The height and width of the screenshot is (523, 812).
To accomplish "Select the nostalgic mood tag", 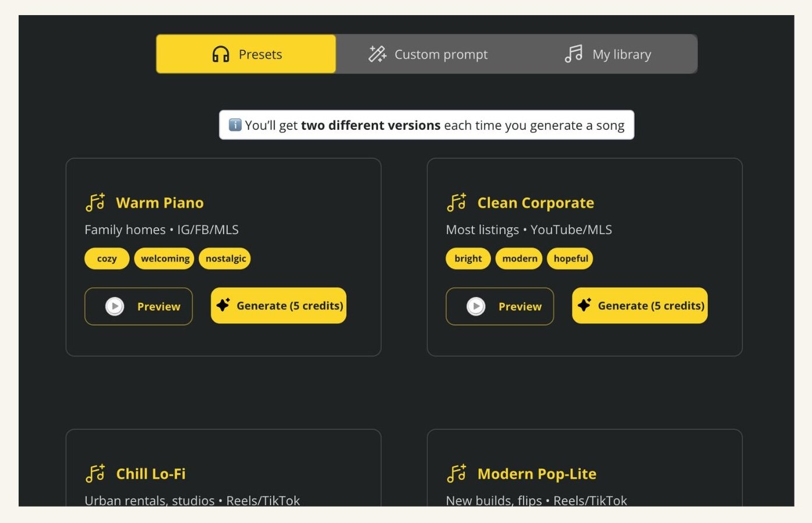I will pyautogui.click(x=225, y=259).
